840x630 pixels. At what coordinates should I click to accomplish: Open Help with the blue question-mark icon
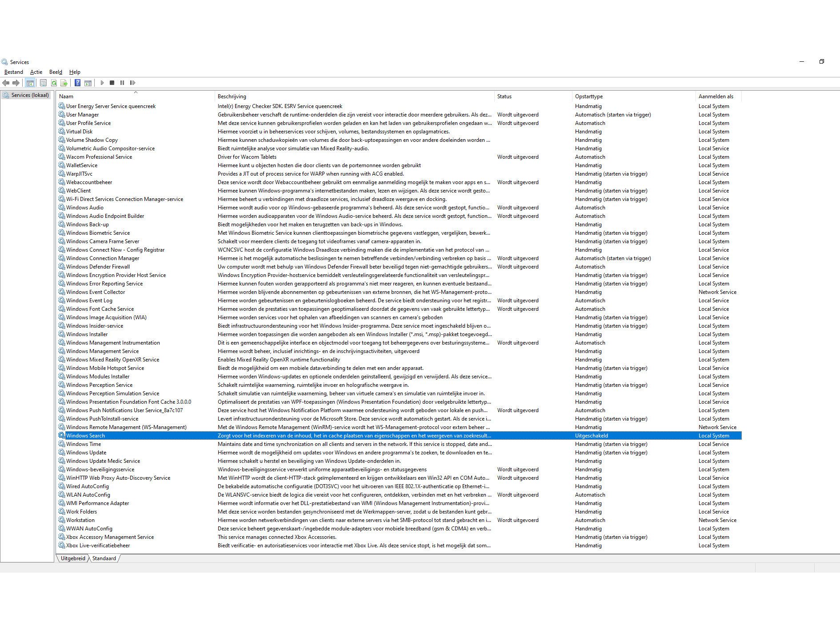pyautogui.click(x=77, y=83)
